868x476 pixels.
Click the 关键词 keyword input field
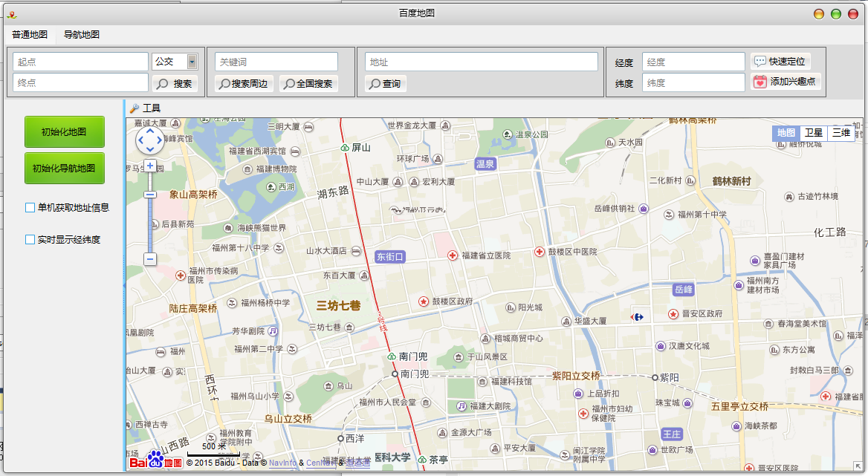click(x=276, y=62)
